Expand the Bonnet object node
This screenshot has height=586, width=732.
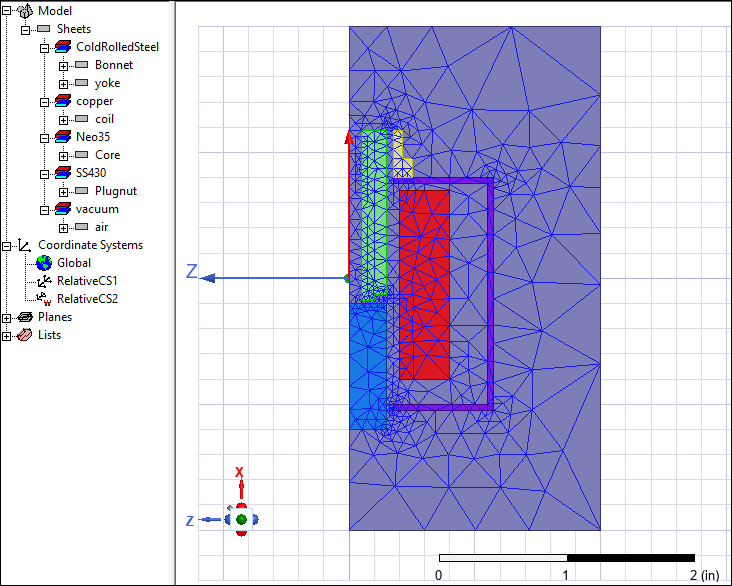63,66
